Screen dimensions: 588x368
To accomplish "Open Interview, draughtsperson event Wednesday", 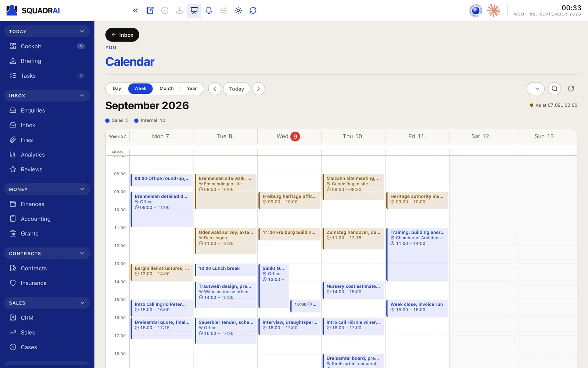I will (290, 326).
